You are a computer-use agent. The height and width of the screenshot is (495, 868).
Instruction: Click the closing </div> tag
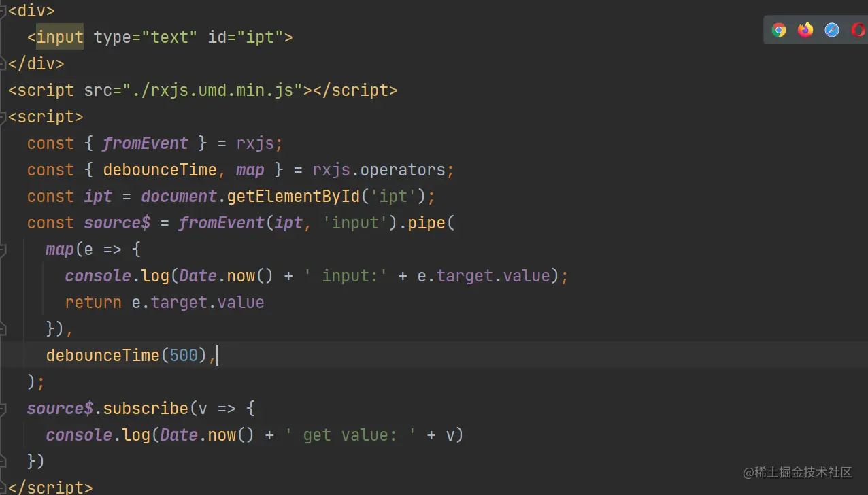pos(36,63)
